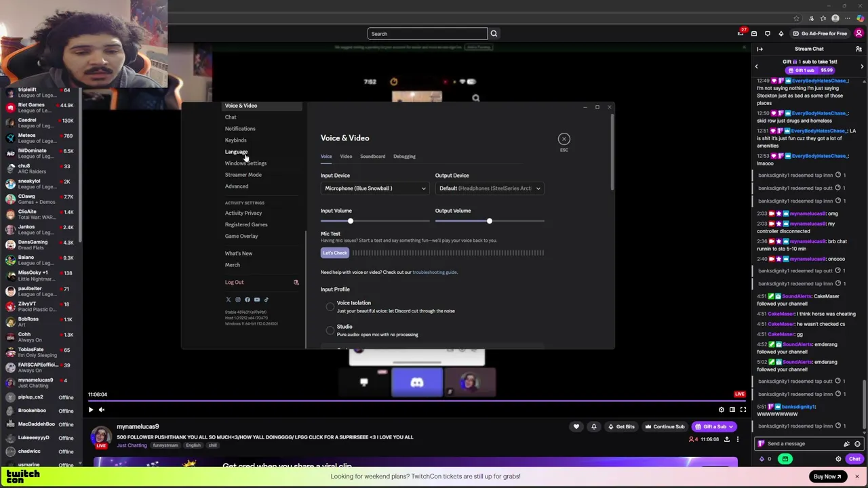The height and width of the screenshot is (488, 868).
Task: Close Discord settings with ESC circle button
Action: (564, 139)
